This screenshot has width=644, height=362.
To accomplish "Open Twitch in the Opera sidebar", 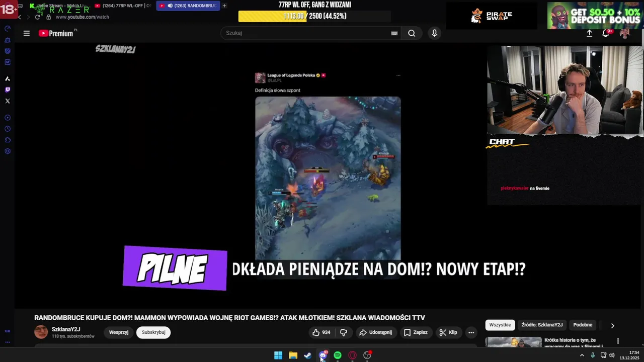I will (8, 90).
